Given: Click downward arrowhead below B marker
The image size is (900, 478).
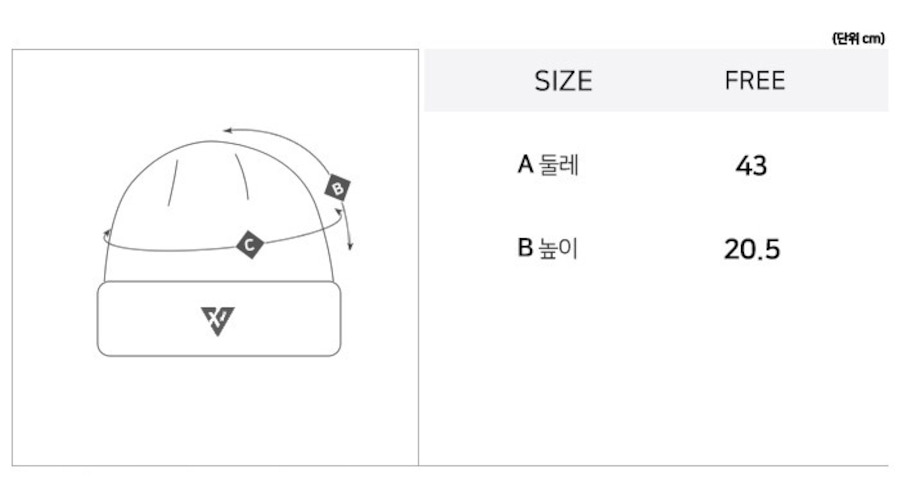Looking at the screenshot, I should tap(350, 246).
